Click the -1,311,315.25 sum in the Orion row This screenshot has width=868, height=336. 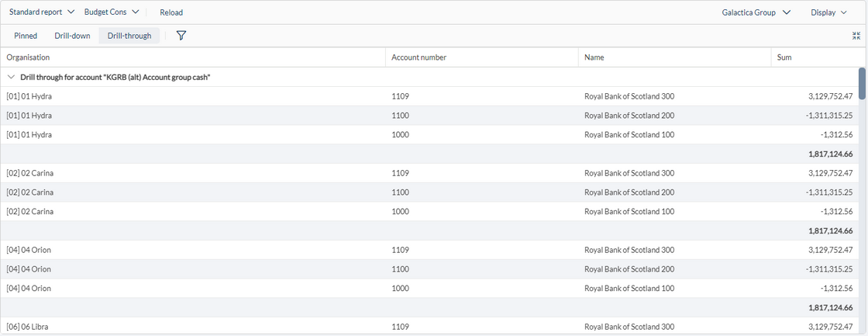coord(828,269)
